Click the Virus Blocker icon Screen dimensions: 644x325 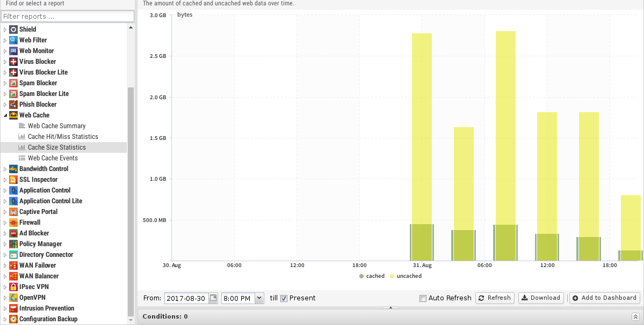[13, 62]
